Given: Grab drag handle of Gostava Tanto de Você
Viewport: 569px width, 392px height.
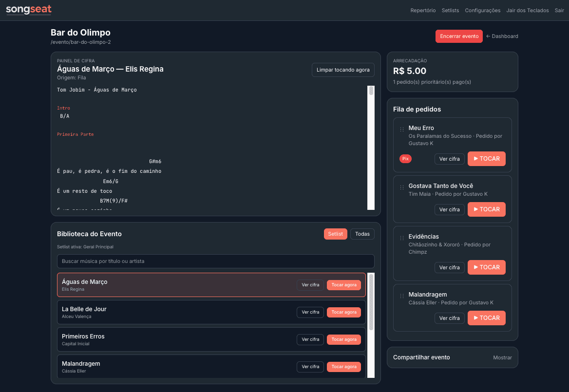Looking at the screenshot, I should (402, 187).
